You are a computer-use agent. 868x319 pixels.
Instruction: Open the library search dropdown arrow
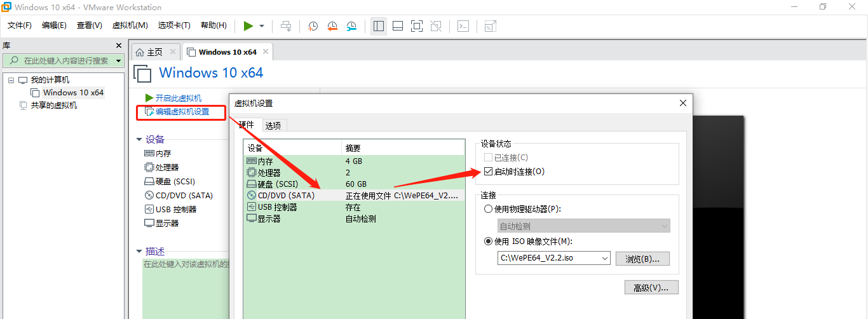(119, 61)
